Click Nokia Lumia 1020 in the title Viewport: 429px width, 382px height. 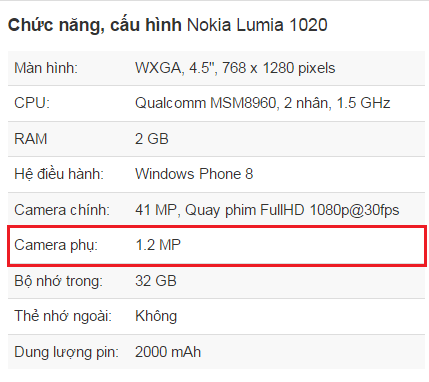[x=257, y=25]
